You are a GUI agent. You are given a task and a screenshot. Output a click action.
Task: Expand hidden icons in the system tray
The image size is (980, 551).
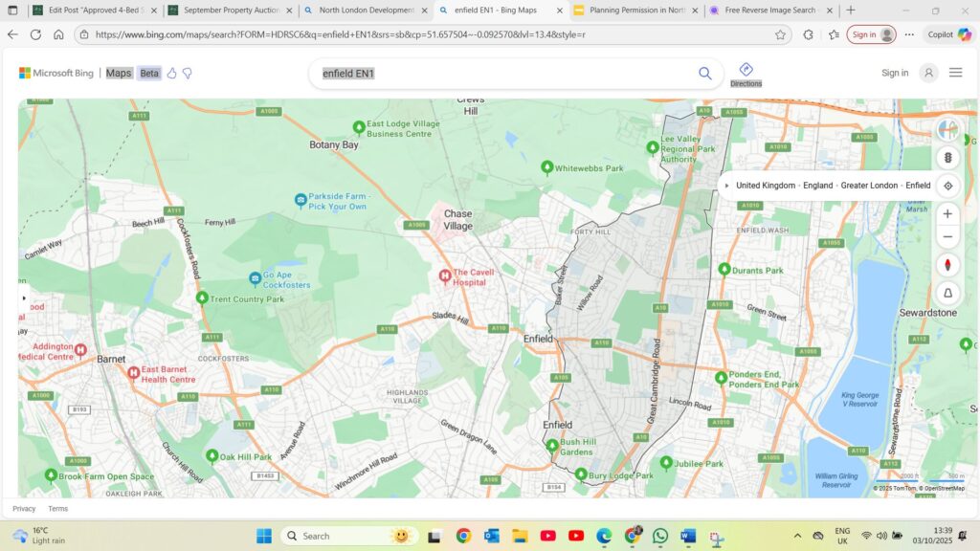pos(797,538)
